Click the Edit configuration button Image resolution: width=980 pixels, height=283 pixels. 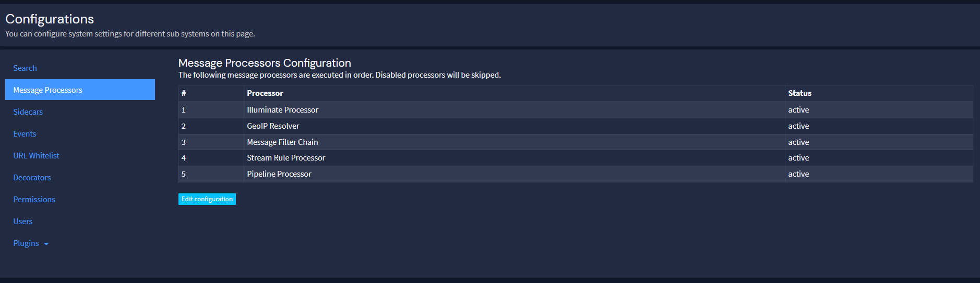(207, 199)
